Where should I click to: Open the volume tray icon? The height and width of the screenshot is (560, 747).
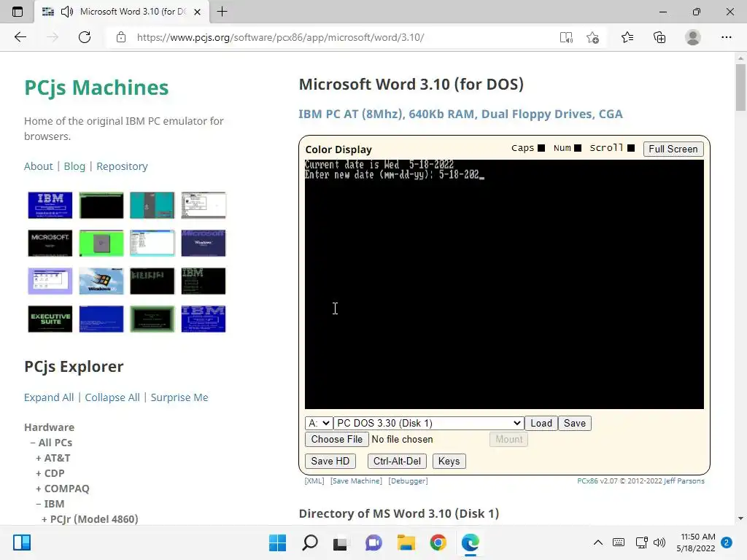659,542
